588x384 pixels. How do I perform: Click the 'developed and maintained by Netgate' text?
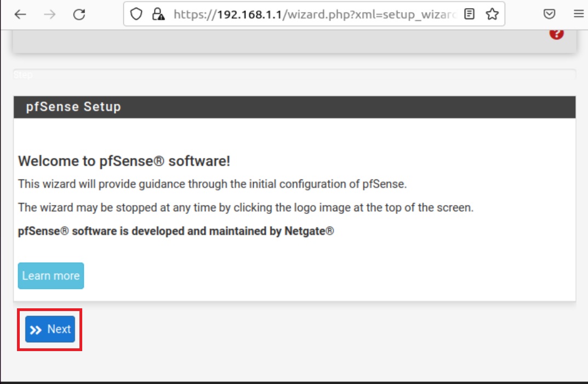click(176, 231)
